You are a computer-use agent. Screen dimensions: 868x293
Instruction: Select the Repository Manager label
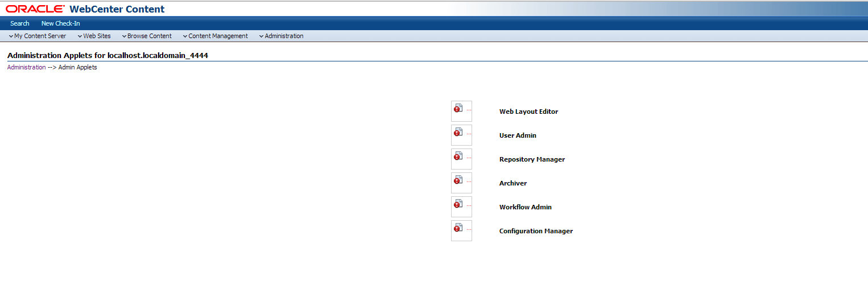[x=532, y=159]
